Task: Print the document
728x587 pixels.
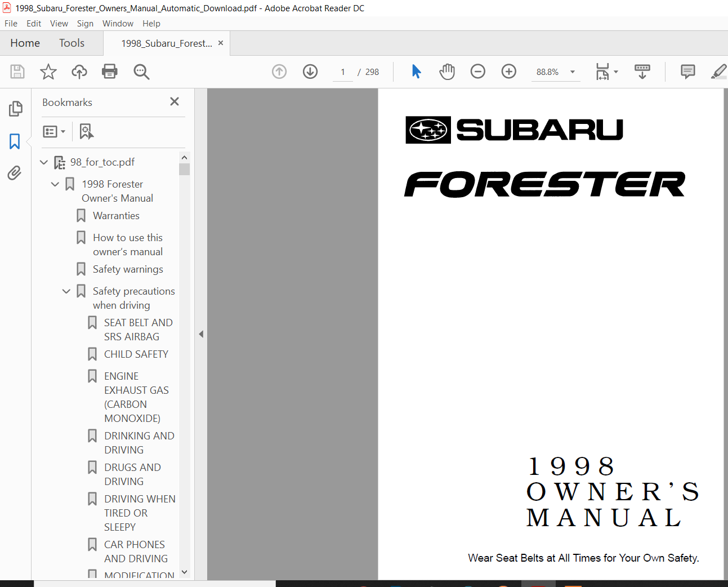Action: tap(110, 72)
